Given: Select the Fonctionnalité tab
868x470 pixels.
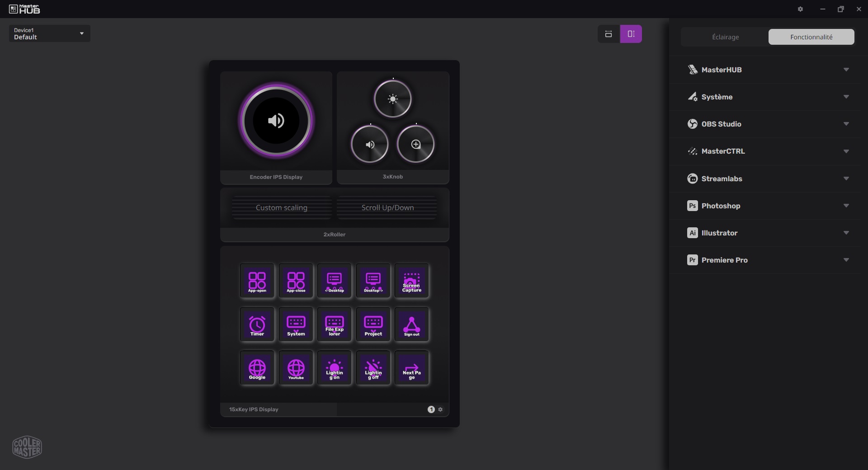Looking at the screenshot, I should click(x=811, y=37).
